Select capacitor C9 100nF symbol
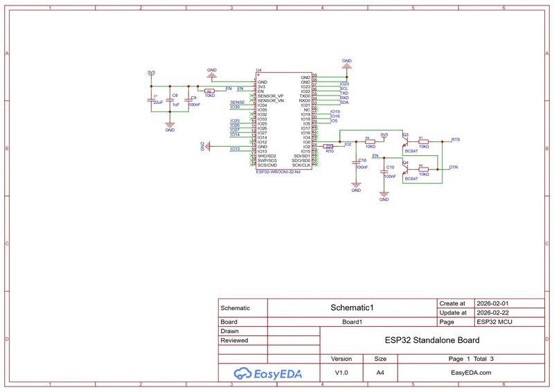Screen dimensions: 554x392 point(188,100)
